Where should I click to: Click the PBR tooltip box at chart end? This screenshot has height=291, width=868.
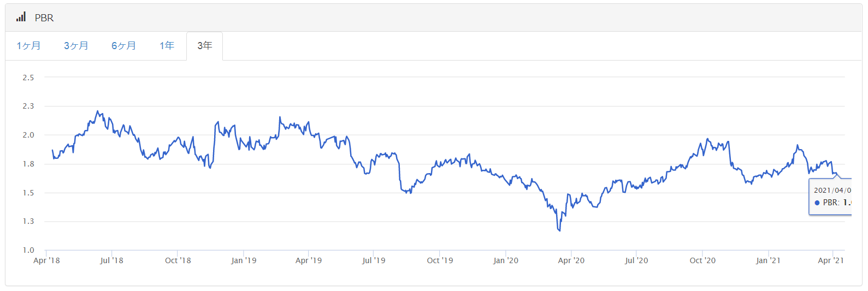pos(830,197)
